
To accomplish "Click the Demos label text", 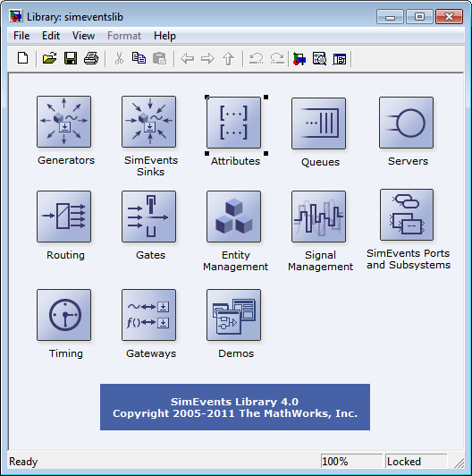I will [x=236, y=353].
